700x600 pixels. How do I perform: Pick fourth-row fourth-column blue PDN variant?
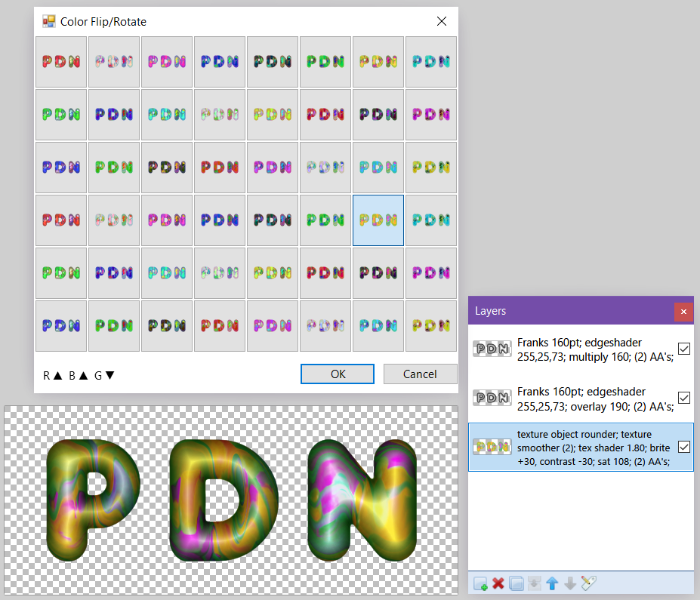click(x=220, y=220)
